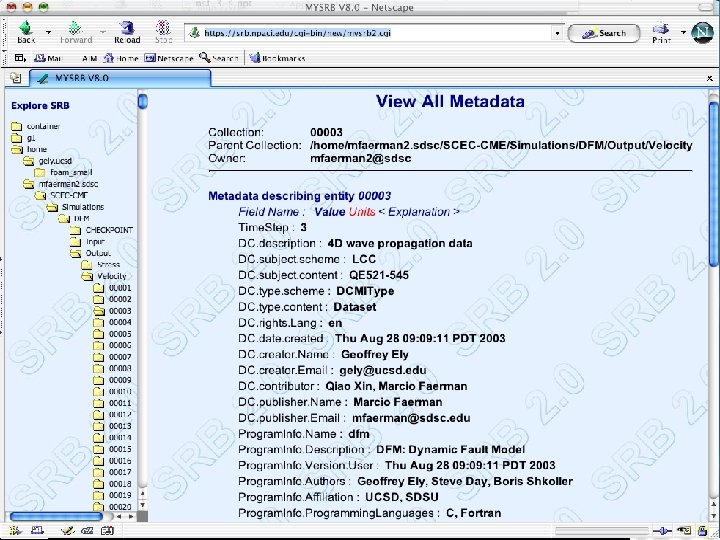Open the Forward button history dropdown arrow

[103, 32]
